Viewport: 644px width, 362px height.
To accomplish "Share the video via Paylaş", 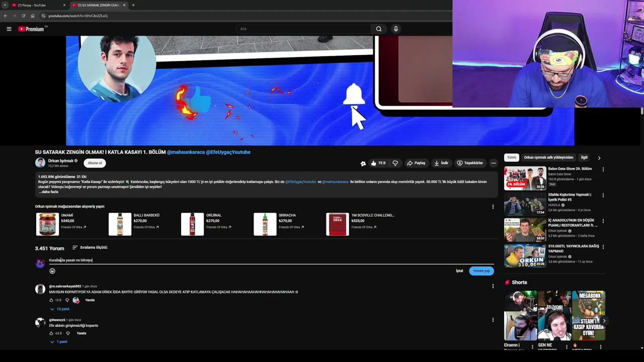I will pyautogui.click(x=416, y=163).
